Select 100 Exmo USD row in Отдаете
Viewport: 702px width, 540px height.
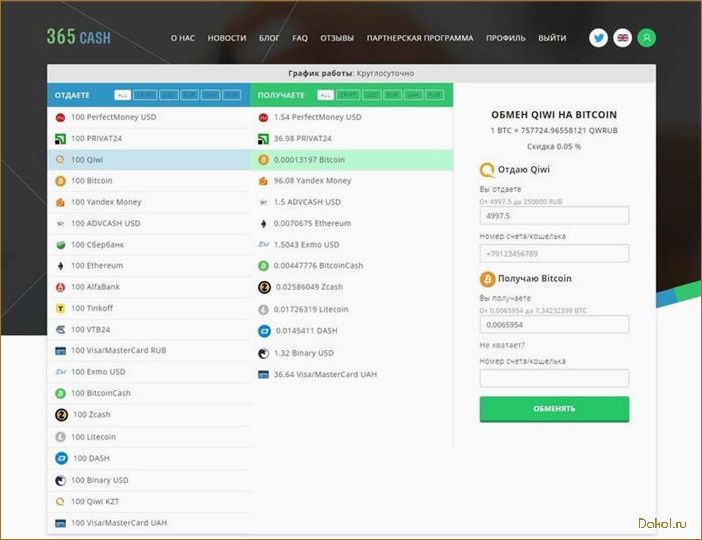(149, 372)
